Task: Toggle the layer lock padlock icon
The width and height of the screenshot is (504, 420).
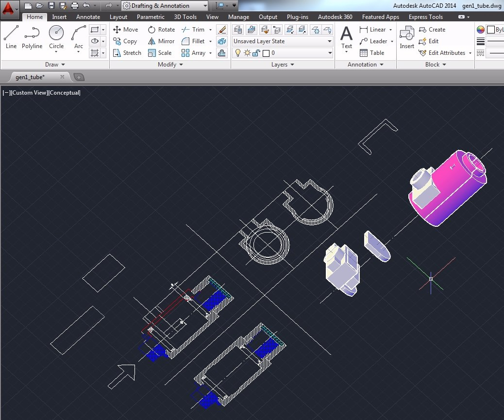Action: [x=256, y=53]
